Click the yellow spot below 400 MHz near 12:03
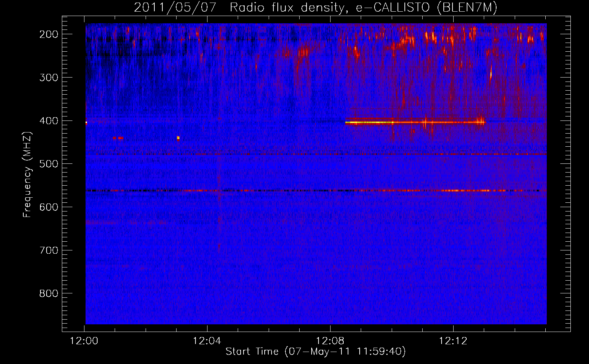The height and width of the screenshot is (364, 589). pyautogui.click(x=178, y=138)
